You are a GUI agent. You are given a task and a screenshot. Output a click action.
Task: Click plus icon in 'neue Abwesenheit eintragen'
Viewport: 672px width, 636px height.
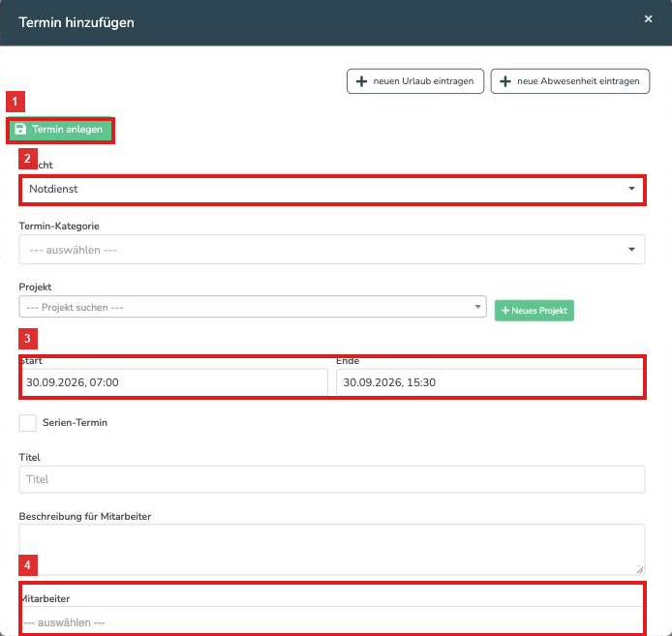[505, 81]
